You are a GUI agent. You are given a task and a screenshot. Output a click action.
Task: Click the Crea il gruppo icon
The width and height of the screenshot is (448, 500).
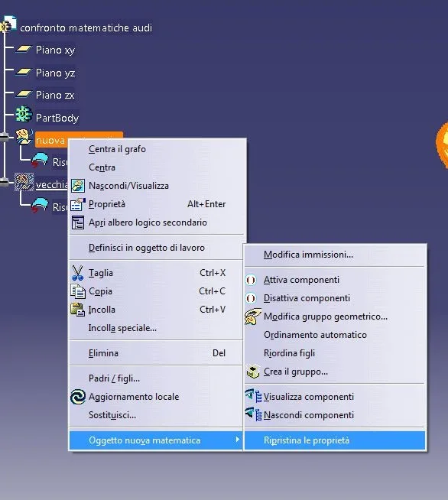253,372
